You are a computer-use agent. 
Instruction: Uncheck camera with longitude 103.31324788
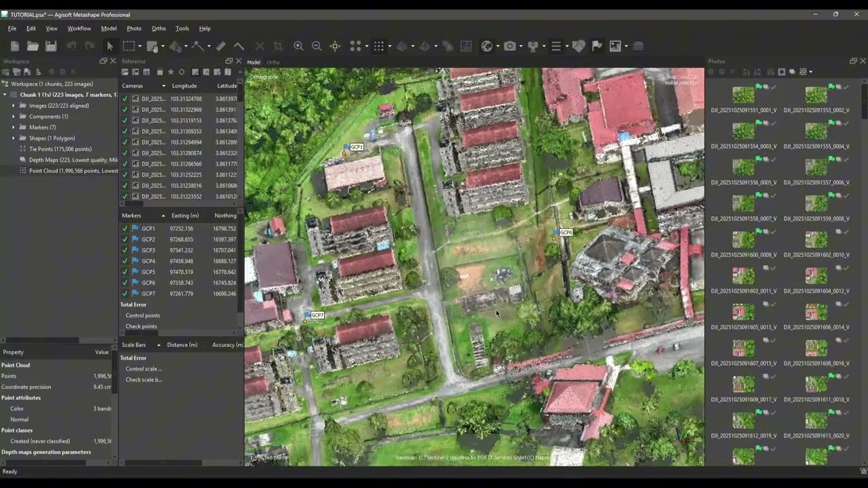pos(125,99)
